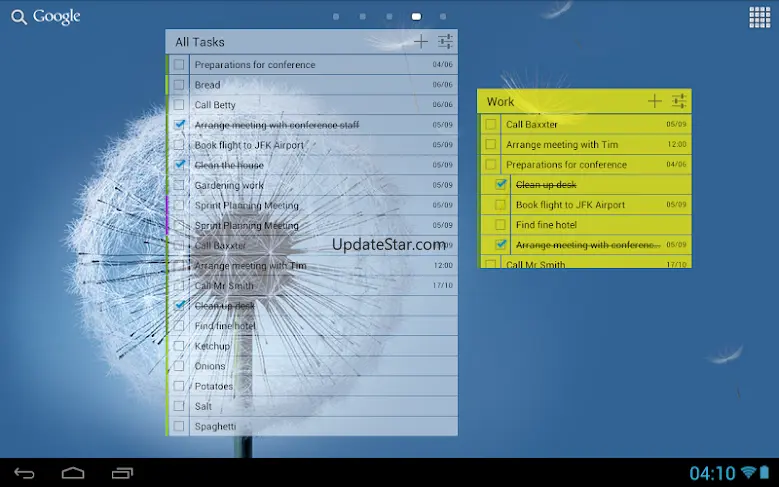
Task: Tap the Android home navigation button
Action: point(73,473)
